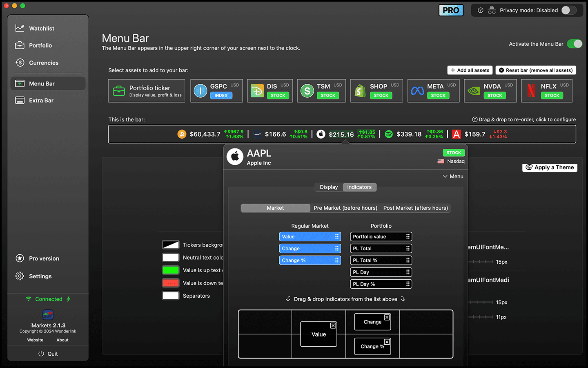Viewport: 588px width, 368px height.
Task: Toggle Privacy mode switch
Action: [568, 10]
